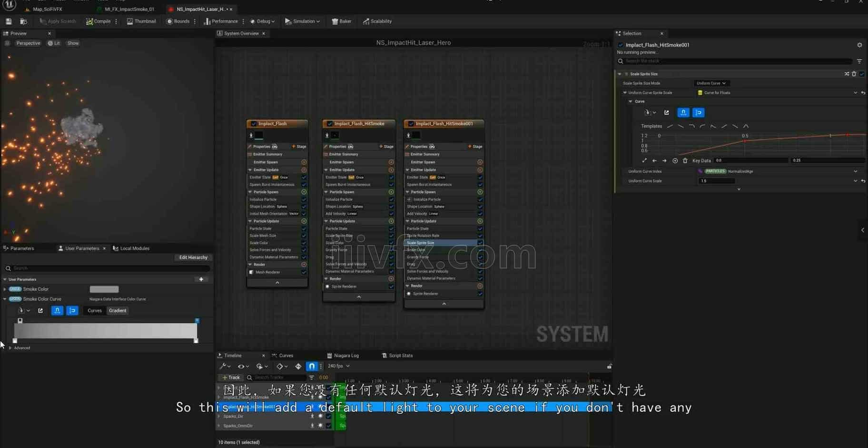Toggle the Implact_Flash emitter enabled checkbox
This screenshot has width=868, height=448.
pos(253,123)
